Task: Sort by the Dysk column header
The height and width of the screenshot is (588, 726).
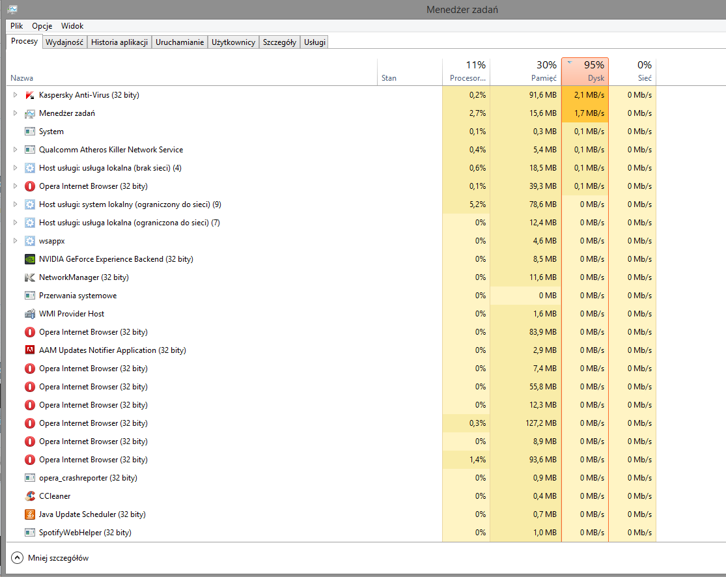Action: tap(585, 72)
